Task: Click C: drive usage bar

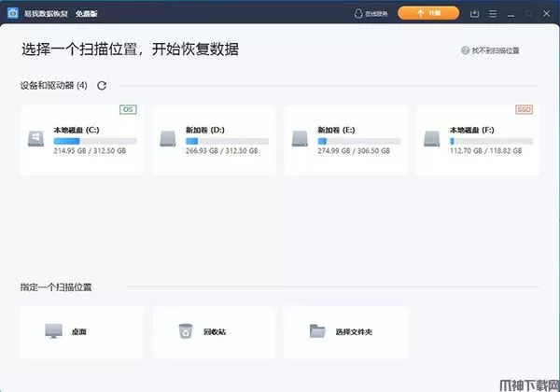Action: tap(95, 141)
